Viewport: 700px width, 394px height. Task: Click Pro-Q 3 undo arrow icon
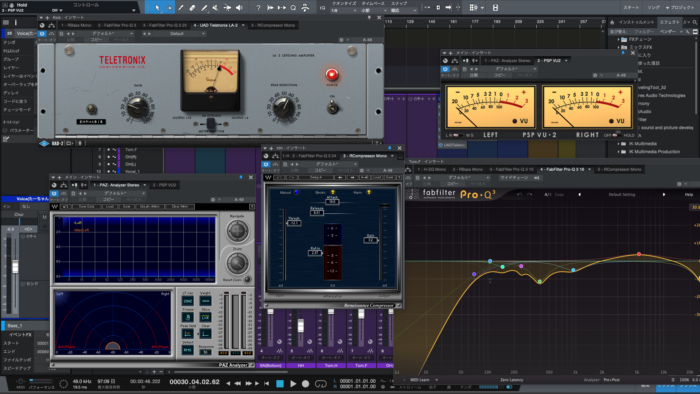point(519,195)
